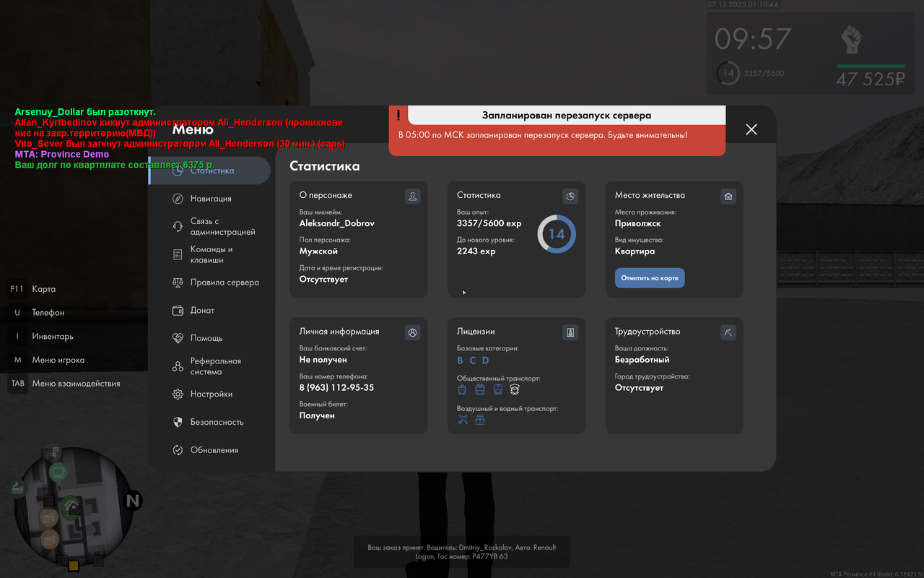Viewport: 924px width, 578px height.
Task: Click the green bar above 47 525₽
Action: tap(871, 66)
